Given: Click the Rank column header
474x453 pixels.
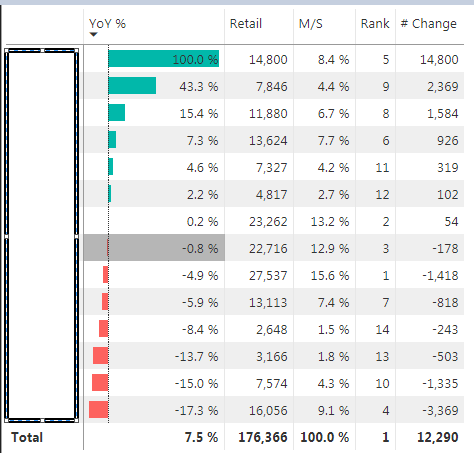Looking at the screenshot, I should [375, 24].
